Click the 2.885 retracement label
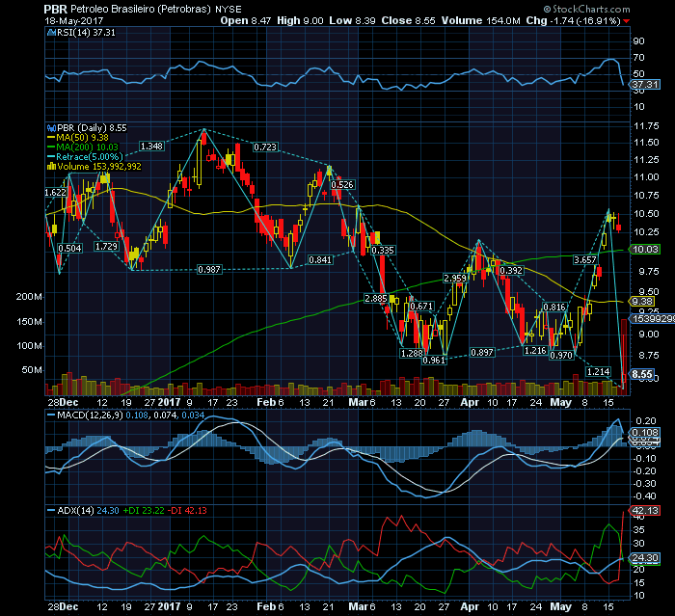 click(376, 298)
